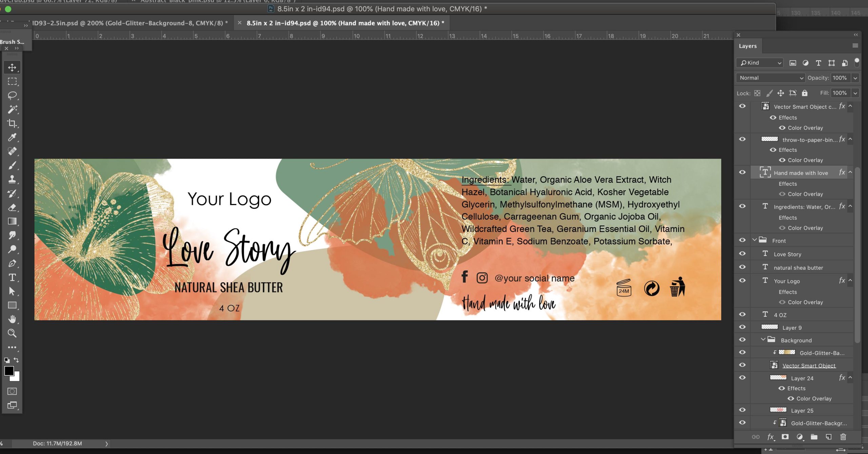Change screen mode at toolbar bottom

[12, 405]
